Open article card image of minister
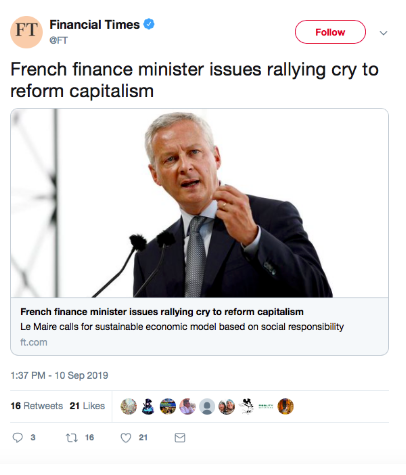 coord(199,203)
